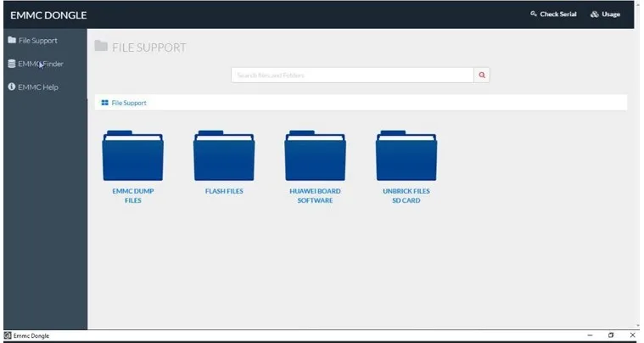Click the HUAWEI BOARD SOFTWARE label
This screenshot has height=343, width=644.
pos(315,195)
